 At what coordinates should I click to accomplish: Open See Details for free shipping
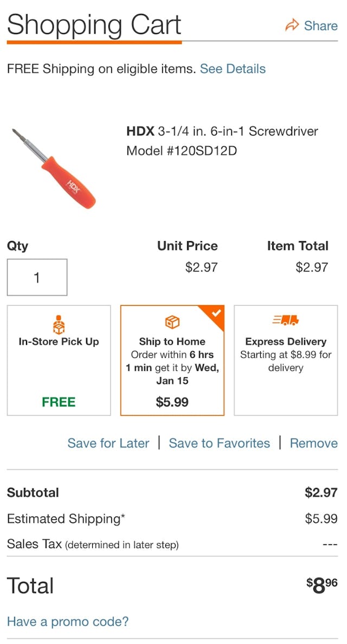point(233,69)
